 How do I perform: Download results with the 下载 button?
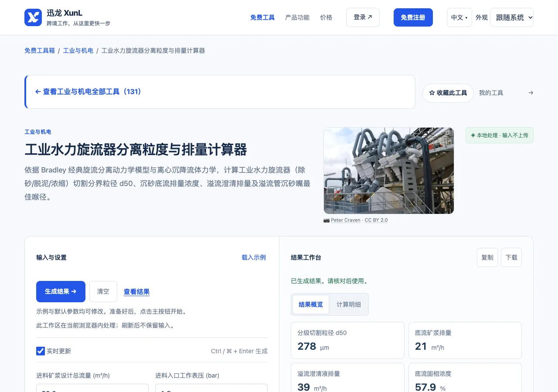click(x=511, y=257)
